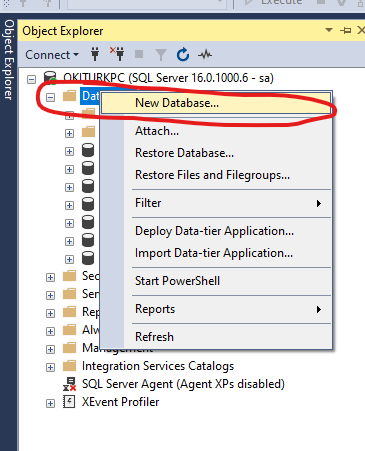Expand the Management folder node
The image size is (365, 451).
coord(50,349)
